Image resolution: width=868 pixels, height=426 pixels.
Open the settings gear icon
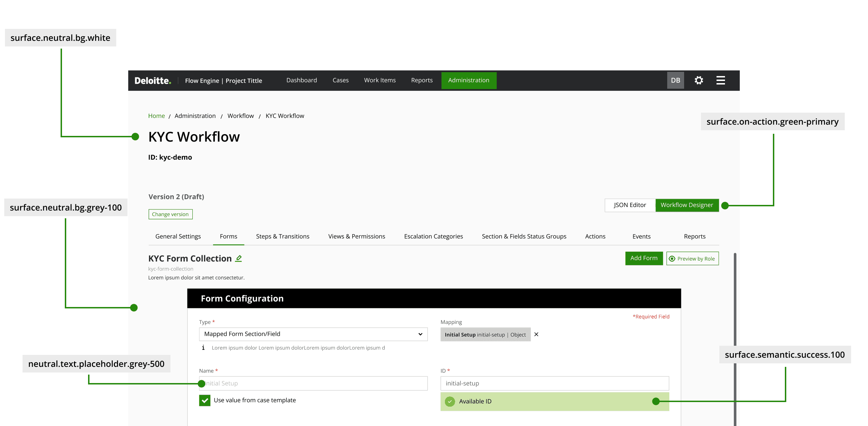(x=699, y=80)
